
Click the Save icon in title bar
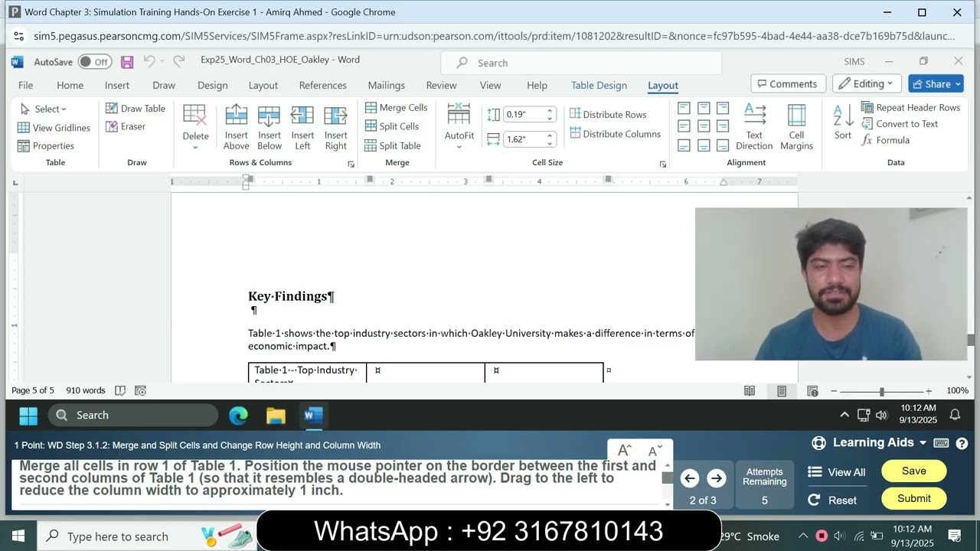(x=127, y=62)
